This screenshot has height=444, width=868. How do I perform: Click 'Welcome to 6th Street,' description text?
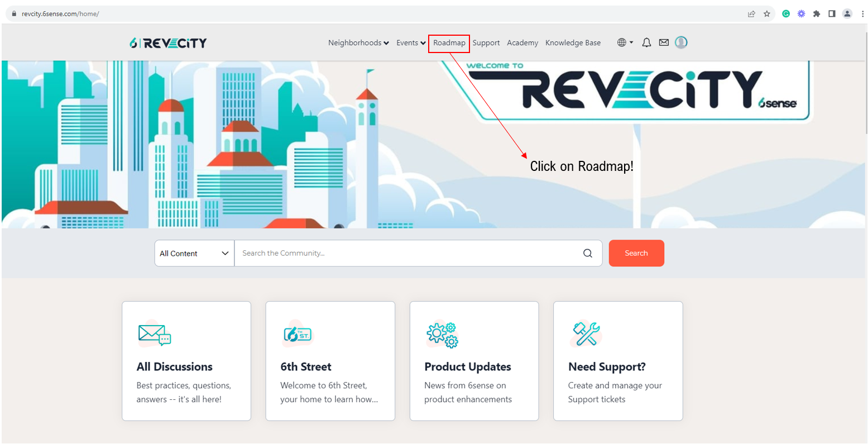[324, 385]
